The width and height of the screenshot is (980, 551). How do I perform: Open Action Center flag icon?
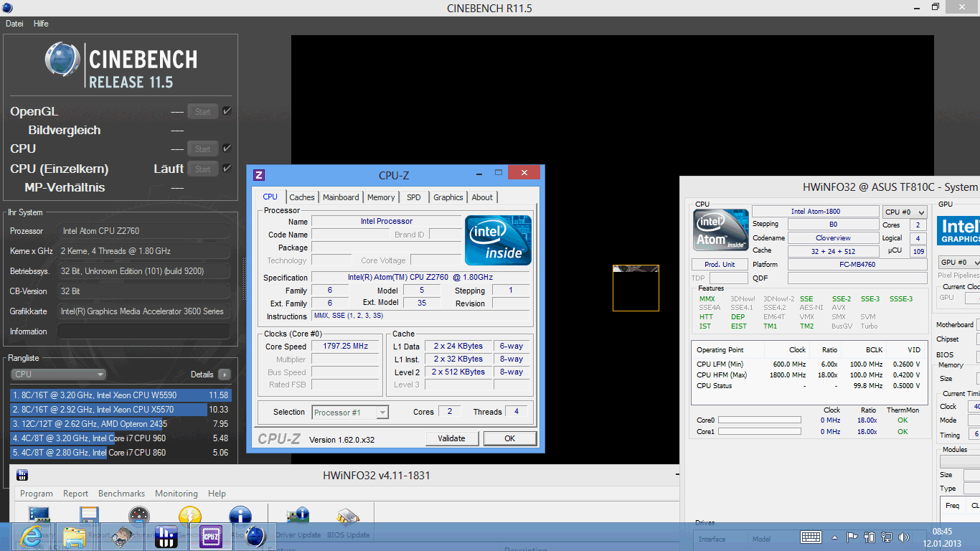tap(852, 537)
